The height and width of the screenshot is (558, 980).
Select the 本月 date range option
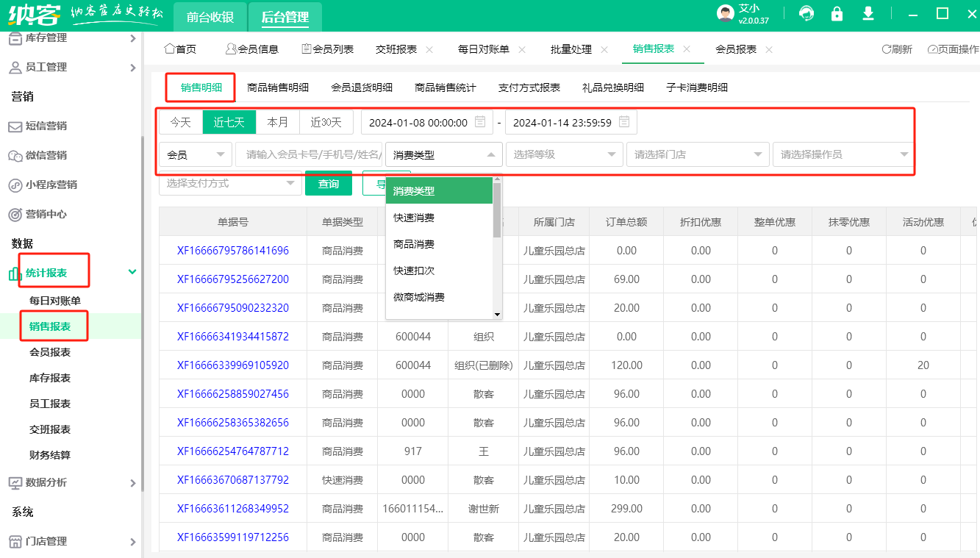[278, 122]
